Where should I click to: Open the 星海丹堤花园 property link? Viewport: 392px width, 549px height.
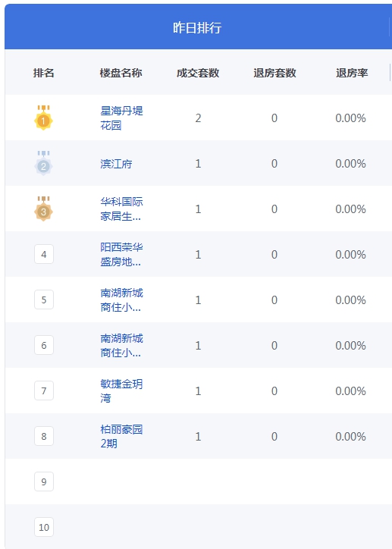(x=121, y=118)
